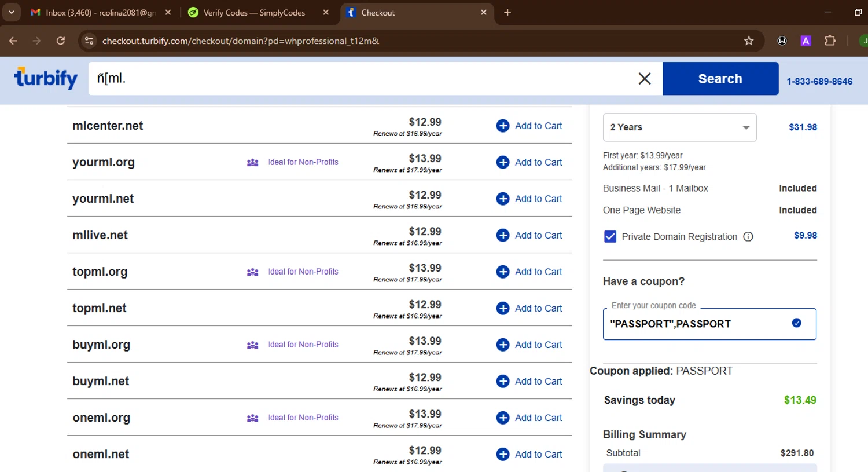Click yourml.org domain name
Image resolution: width=868 pixels, height=472 pixels.
pos(104,162)
